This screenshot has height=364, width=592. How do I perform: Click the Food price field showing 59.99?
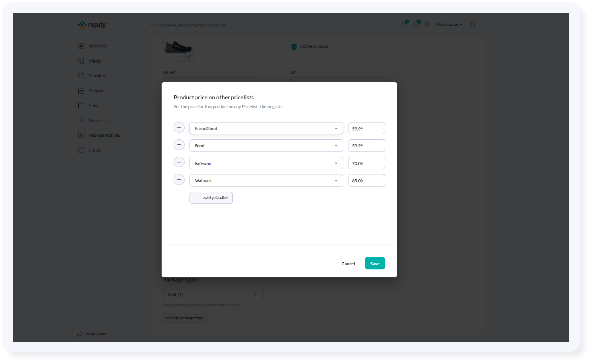(x=366, y=145)
